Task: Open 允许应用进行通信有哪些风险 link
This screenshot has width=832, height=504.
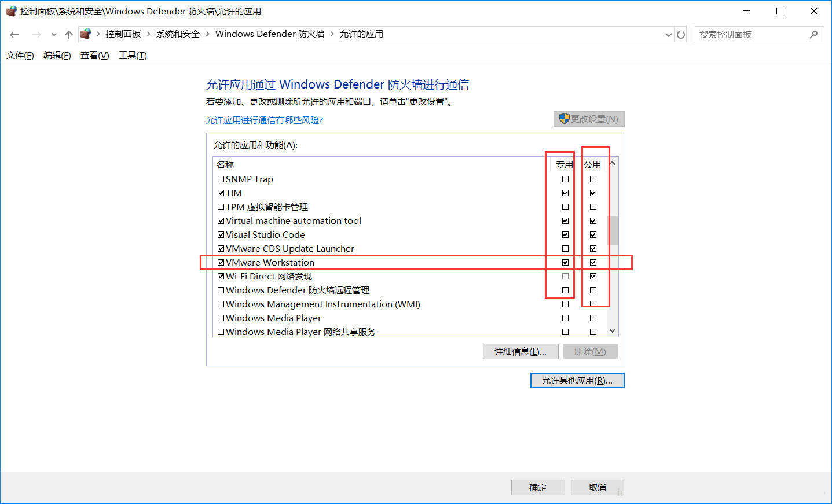Action: tap(265, 120)
